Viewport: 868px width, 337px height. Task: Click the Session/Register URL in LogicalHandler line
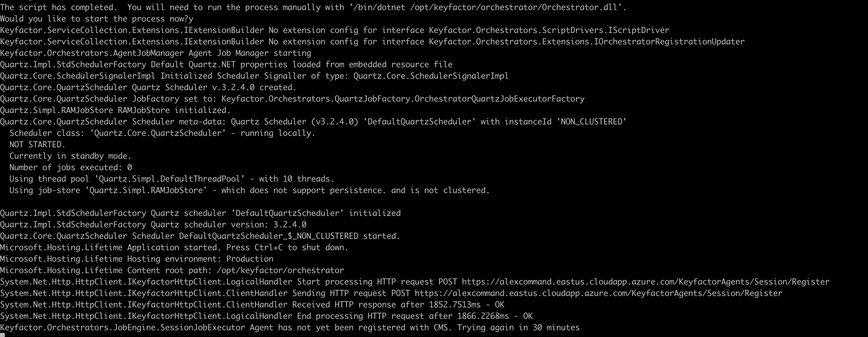pos(645,282)
